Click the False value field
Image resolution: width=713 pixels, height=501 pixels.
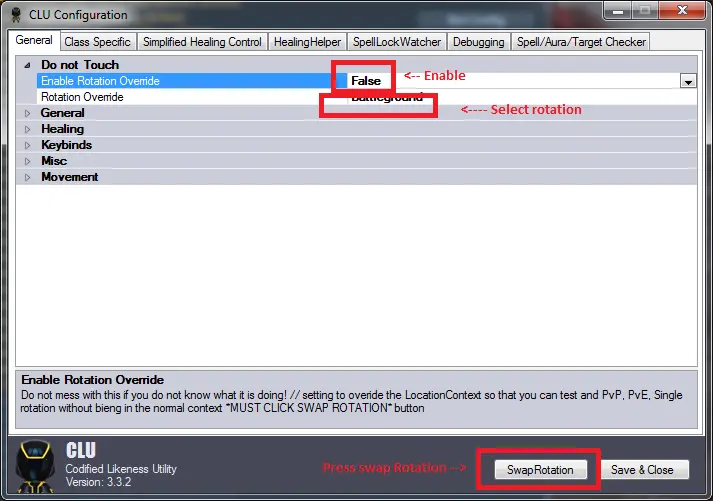pos(366,81)
